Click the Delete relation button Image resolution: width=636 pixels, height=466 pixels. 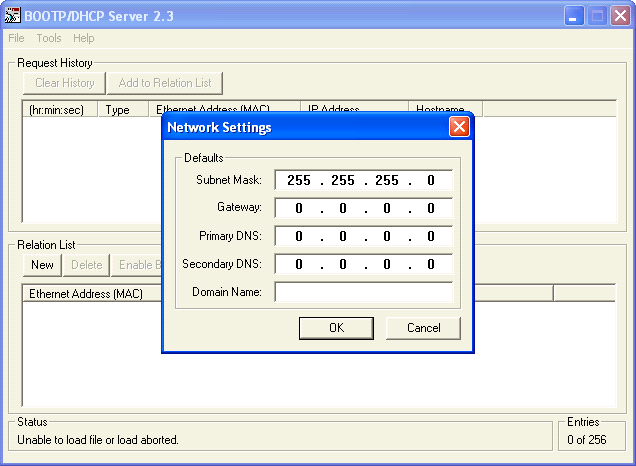pyautogui.click(x=86, y=265)
